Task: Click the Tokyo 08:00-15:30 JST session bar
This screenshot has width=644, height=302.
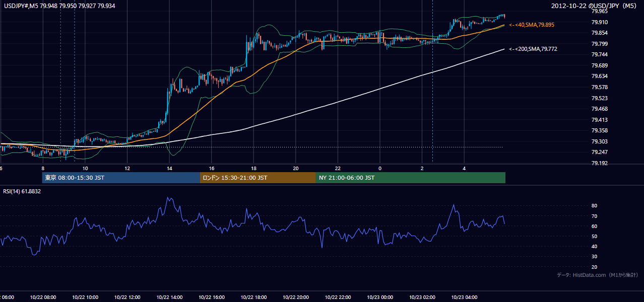Action: click(121, 178)
